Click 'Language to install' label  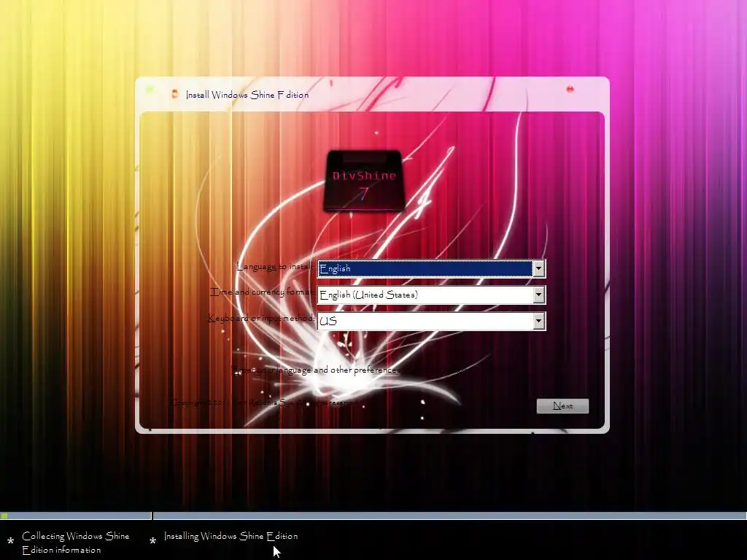275,267
